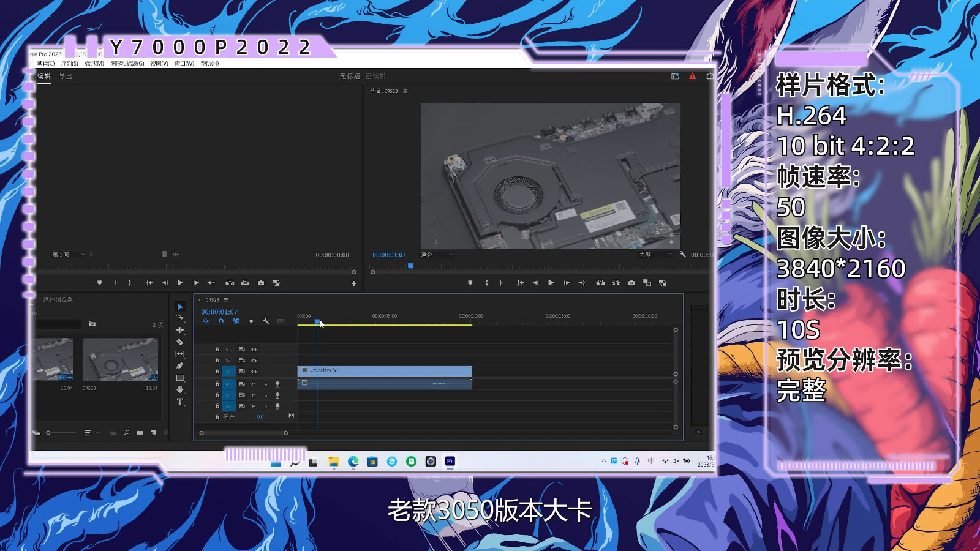This screenshot has width=980, height=551.
Task: Click Insert button in Source monitor
Action: [230, 283]
